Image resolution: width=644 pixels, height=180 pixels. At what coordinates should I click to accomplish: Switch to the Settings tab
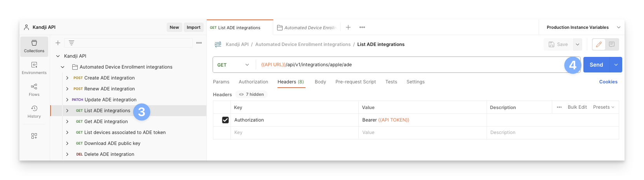[x=415, y=82]
